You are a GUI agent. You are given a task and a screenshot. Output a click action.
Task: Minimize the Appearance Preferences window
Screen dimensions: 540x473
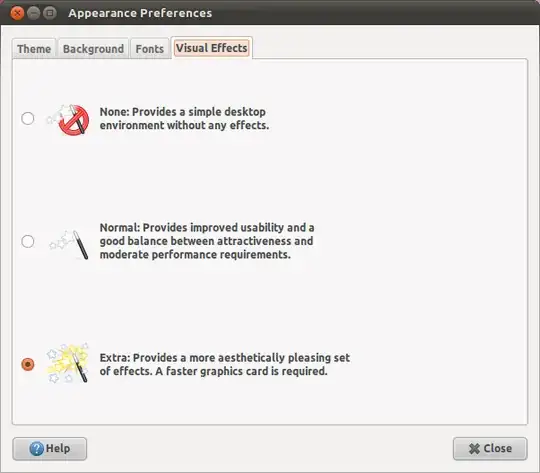33,13
